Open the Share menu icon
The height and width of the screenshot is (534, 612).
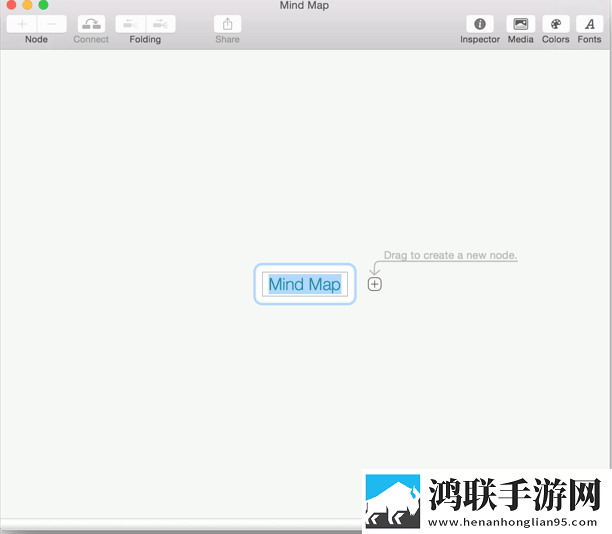click(227, 24)
